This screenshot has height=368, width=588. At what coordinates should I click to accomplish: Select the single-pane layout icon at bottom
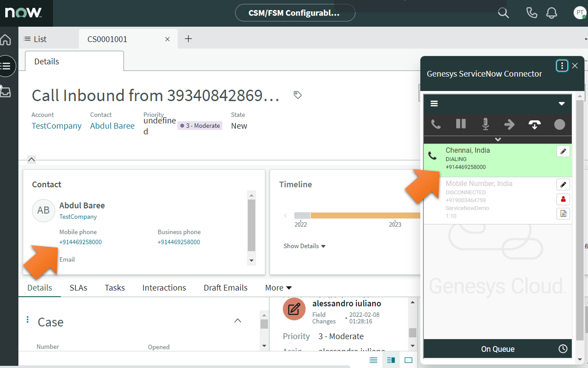coord(408,360)
